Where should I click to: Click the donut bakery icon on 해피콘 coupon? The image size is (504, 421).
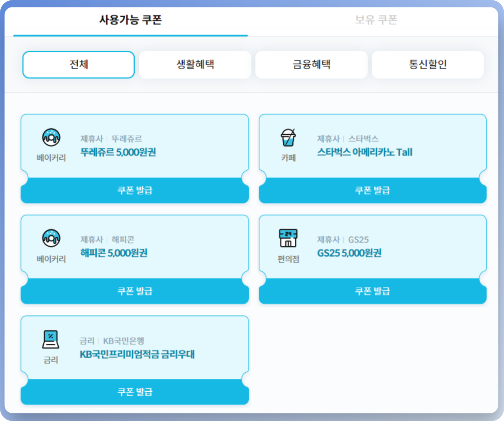coord(51,238)
